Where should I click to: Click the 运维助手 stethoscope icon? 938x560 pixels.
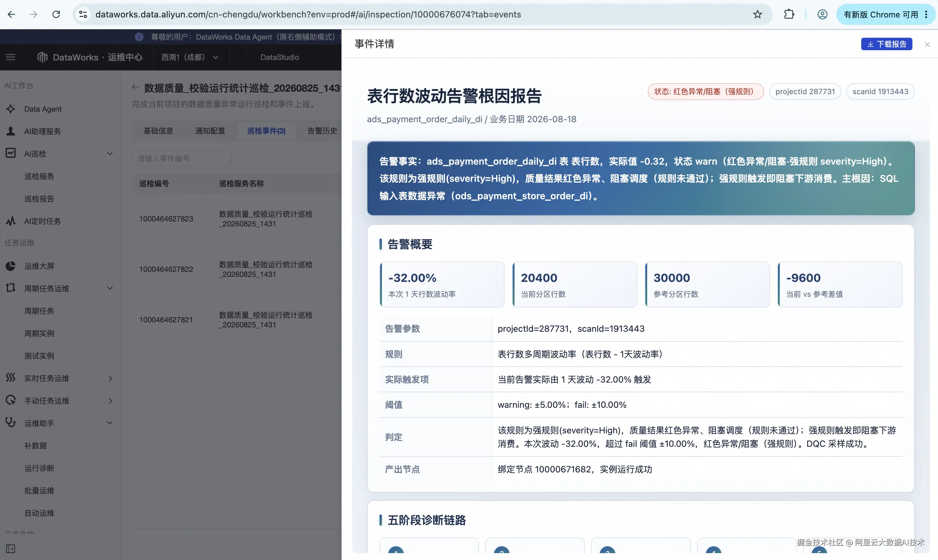(x=11, y=422)
